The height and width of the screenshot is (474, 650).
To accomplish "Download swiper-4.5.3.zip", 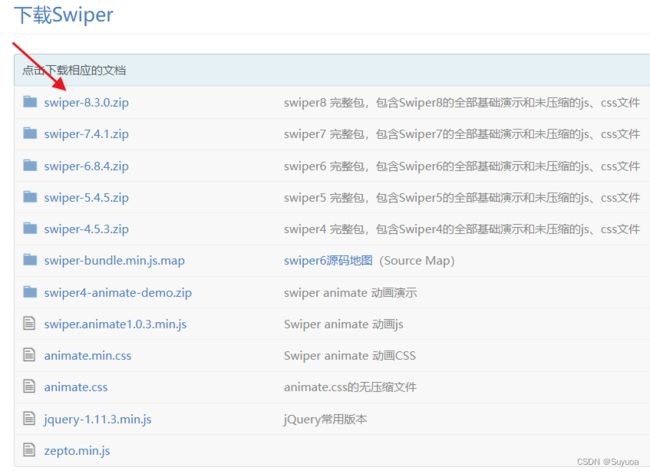I will tap(86, 229).
